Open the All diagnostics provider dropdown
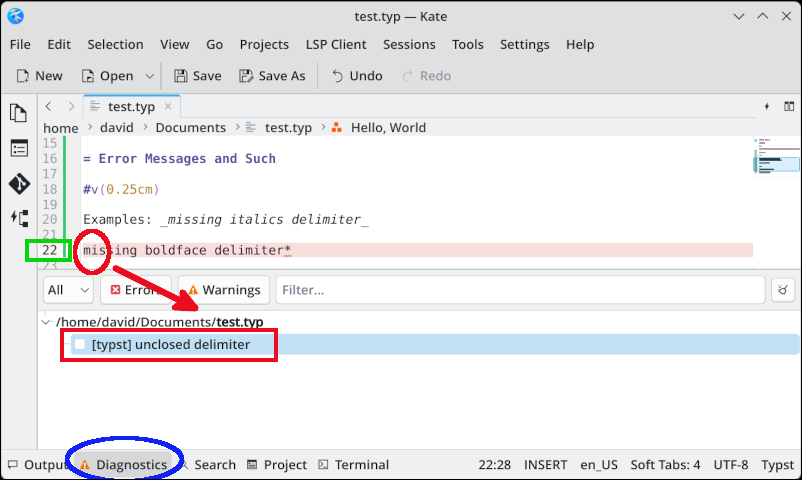 (x=68, y=290)
